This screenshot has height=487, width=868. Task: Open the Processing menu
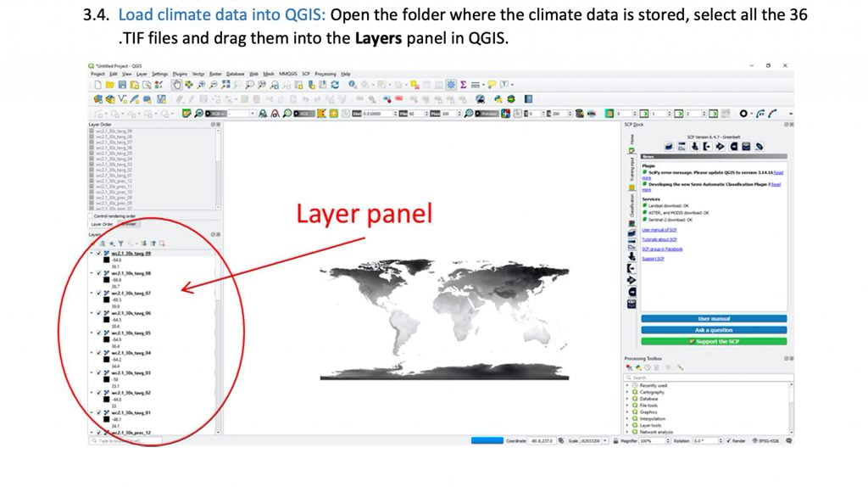point(325,74)
